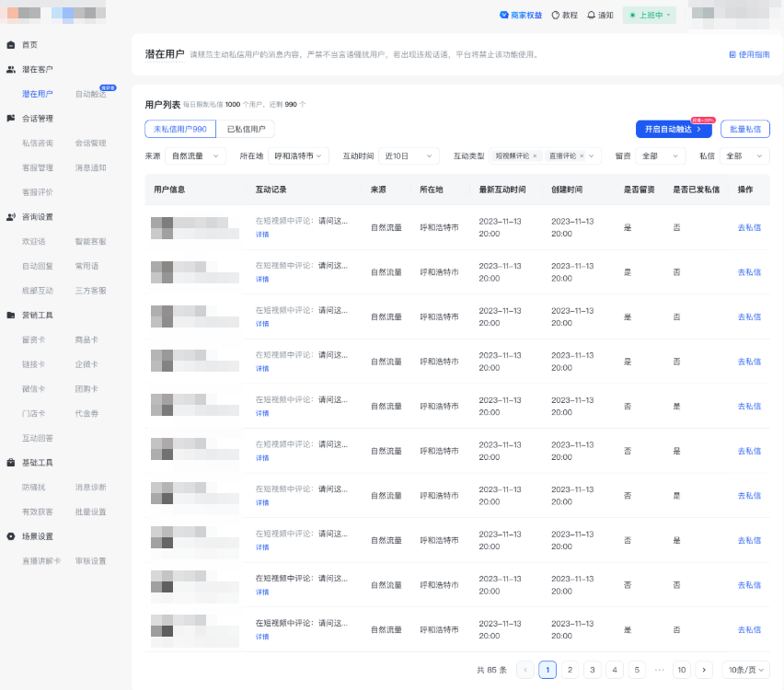Open the 所在地 呼和浩特市 dropdown
The width and height of the screenshot is (784, 690).
(299, 156)
